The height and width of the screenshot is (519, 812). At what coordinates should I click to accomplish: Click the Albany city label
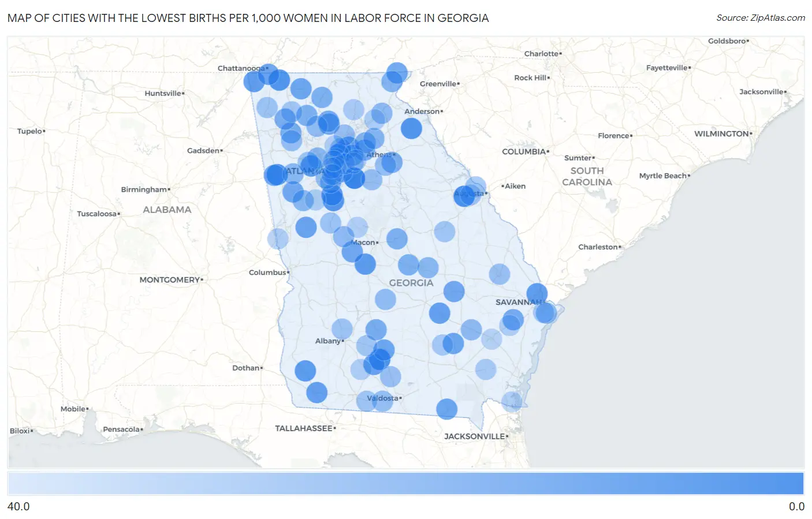(x=328, y=341)
